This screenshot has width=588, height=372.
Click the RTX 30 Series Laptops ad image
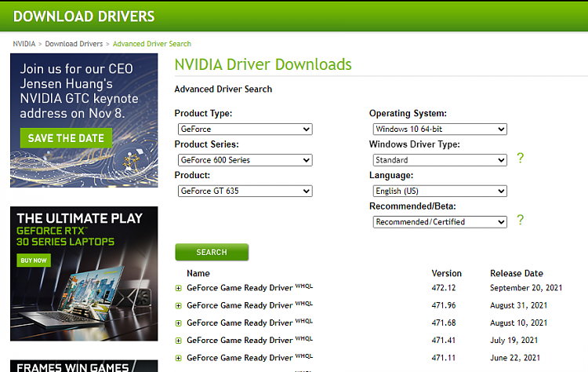84,274
